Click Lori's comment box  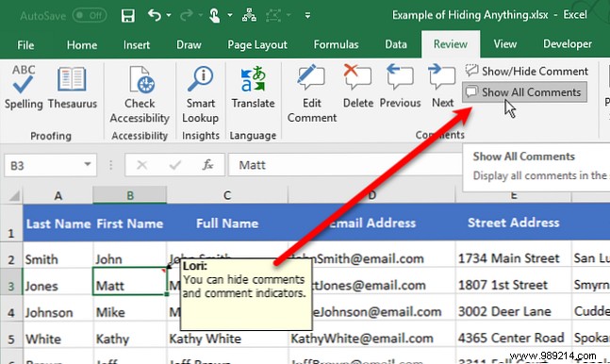tap(246, 294)
